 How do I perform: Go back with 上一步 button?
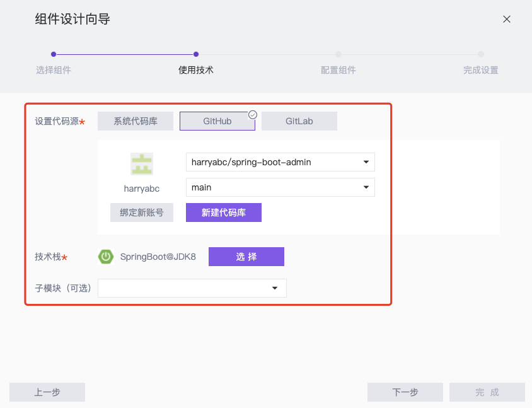click(x=47, y=392)
